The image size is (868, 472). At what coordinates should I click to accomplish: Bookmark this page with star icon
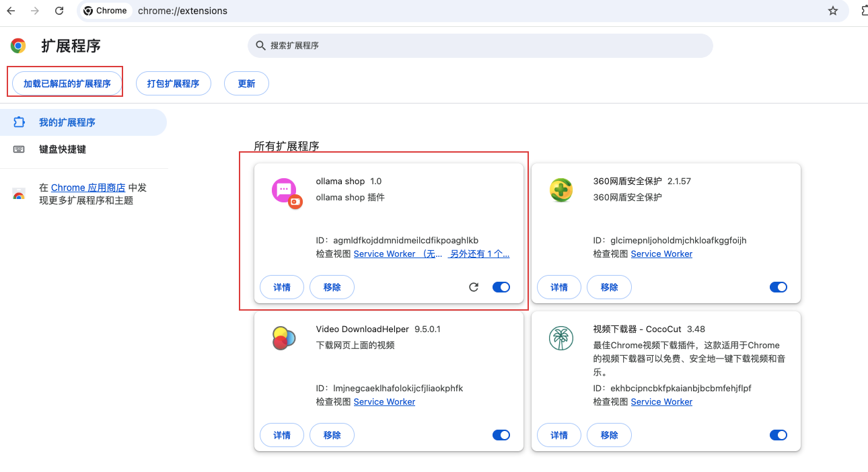[833, 11]
